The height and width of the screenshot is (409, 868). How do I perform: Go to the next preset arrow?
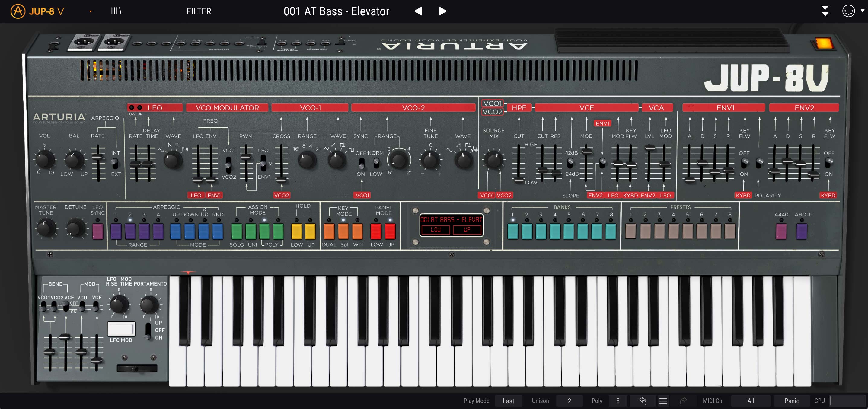(443, 11)
